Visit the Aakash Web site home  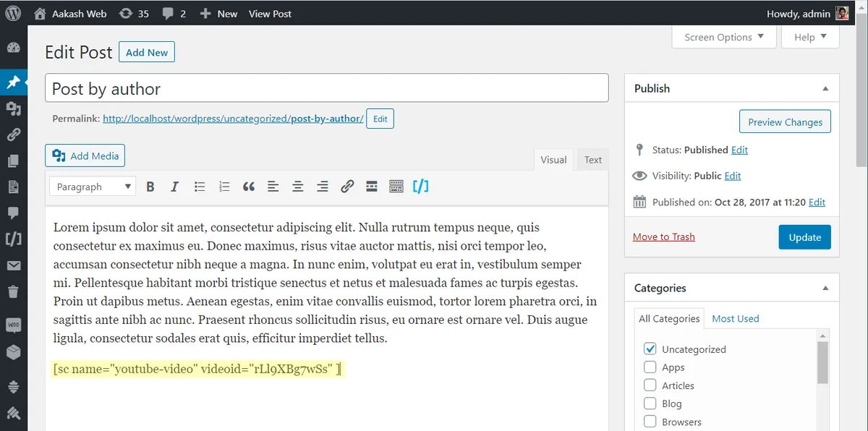[70, 13]
